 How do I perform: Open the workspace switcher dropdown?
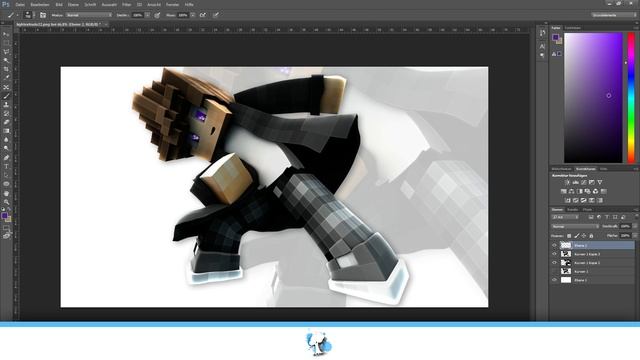(x=613, y=15)
